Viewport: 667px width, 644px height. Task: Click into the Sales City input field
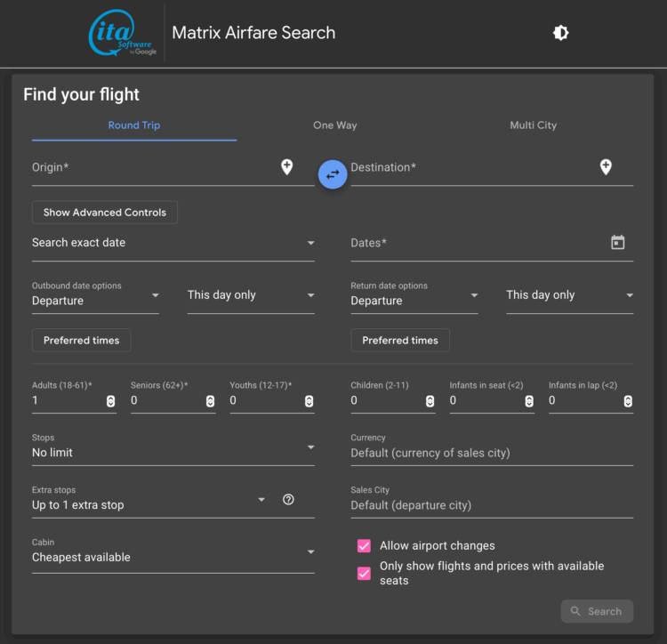point(492,505)
